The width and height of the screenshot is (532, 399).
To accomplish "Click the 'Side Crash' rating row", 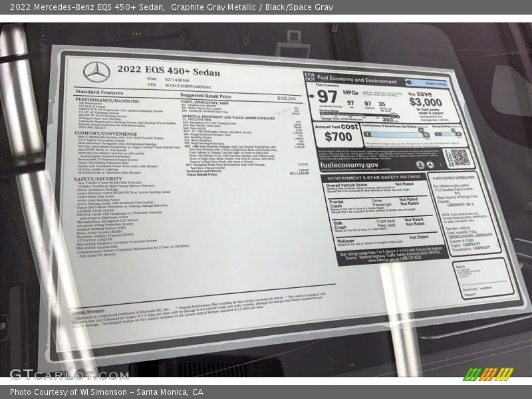I will (x=382, y=225).
